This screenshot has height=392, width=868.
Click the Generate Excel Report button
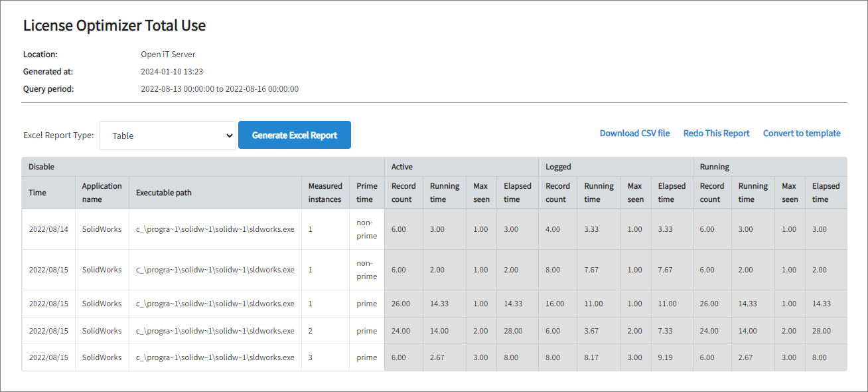pyautogui.click(x=294, y=135)
